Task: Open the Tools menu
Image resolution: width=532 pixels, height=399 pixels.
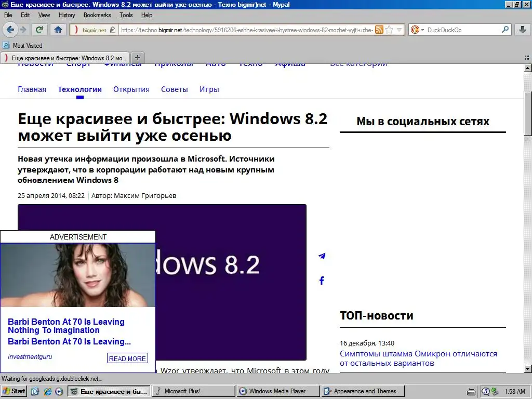Action: [126, 15]
